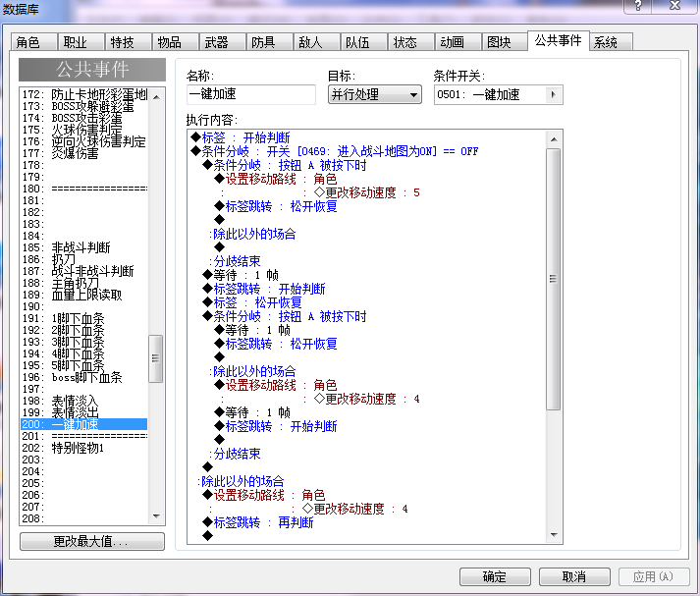
Task: Select event 196: boss脚下血条
Action: click(84, 377)
